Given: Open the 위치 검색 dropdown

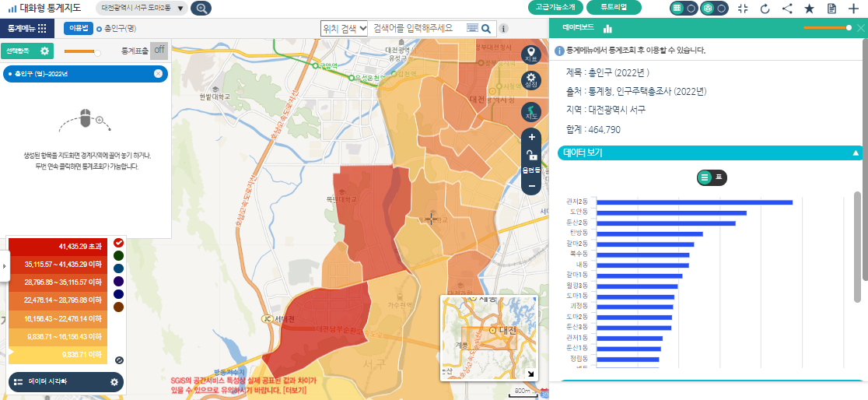Looking at the screenshot, I should click(345, 29).
